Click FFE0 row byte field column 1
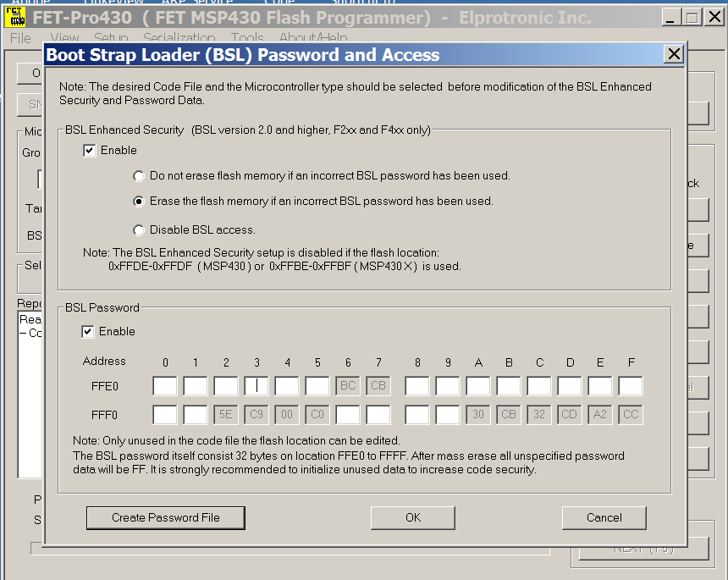This screenshot has height=580, width=728. (x=196, y=386)
